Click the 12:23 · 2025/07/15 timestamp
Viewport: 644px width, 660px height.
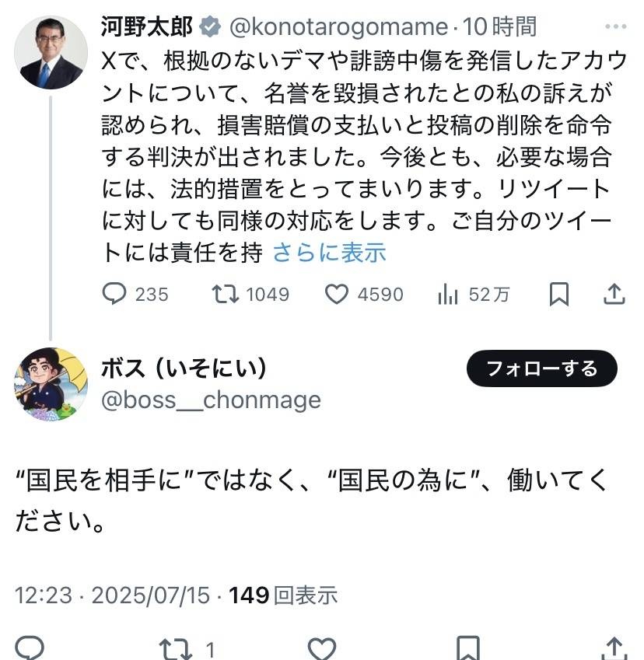point(113,595)
